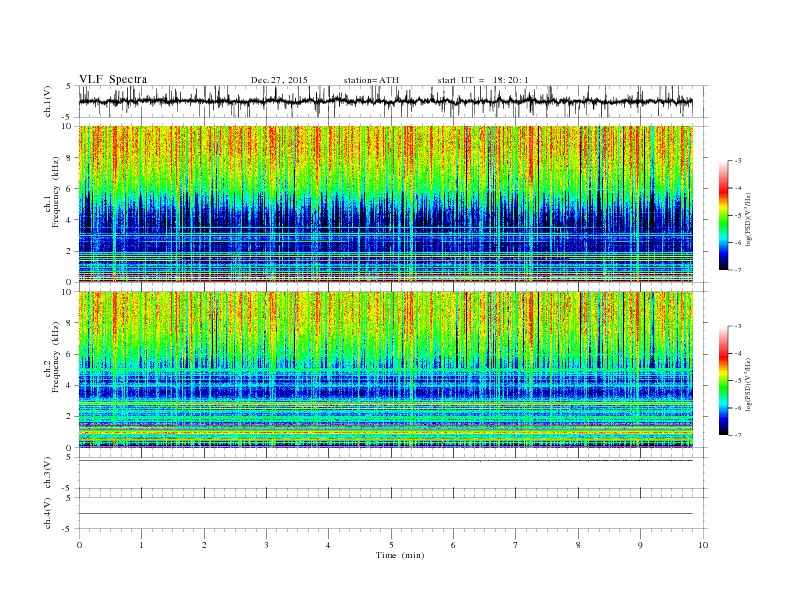Click time axis tick label 8
The image size is (792, 612).
[578, 545]
